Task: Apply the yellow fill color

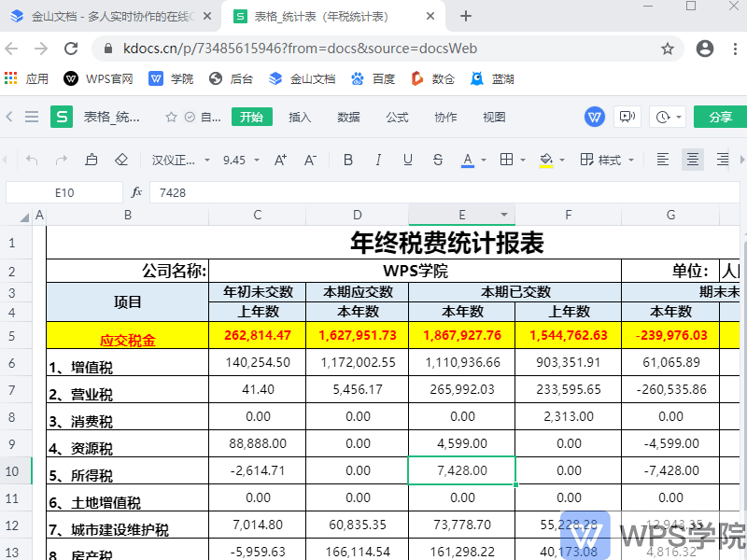Action: pyautogui.click(x=546, y=160)
